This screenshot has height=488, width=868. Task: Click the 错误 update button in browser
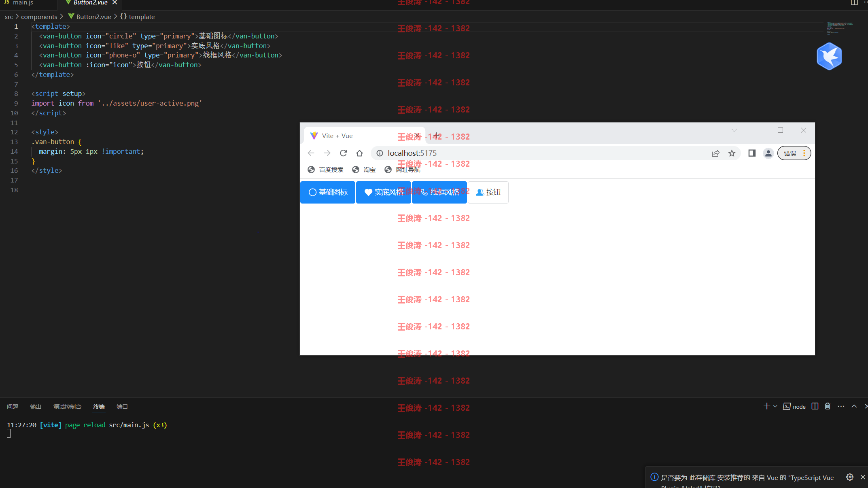(x=790, y=153)
